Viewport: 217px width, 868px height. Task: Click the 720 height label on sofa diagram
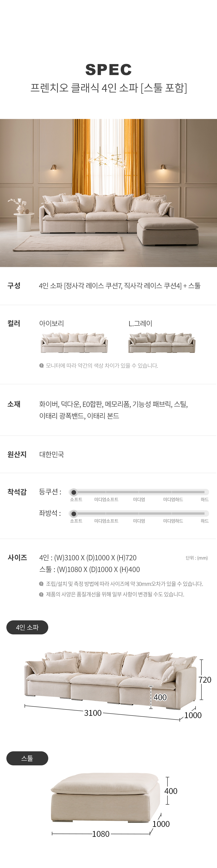[x=204, y=680]
